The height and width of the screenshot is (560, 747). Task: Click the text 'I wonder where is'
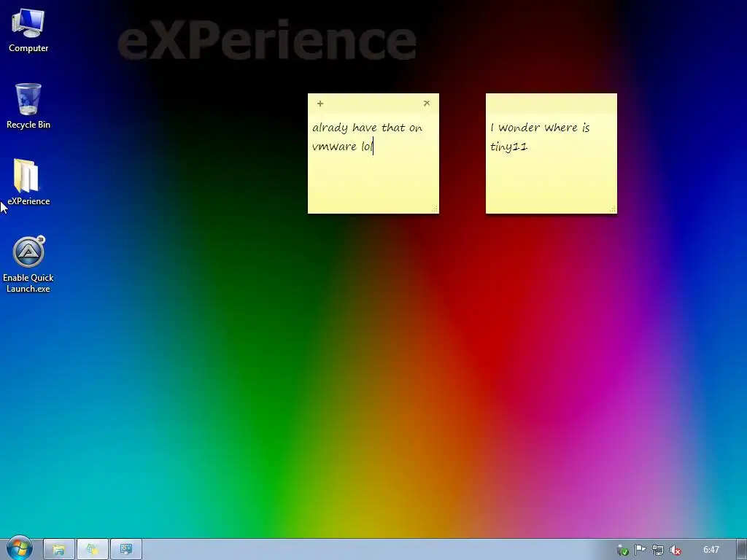pyautogui.click(x=541, y=128)
